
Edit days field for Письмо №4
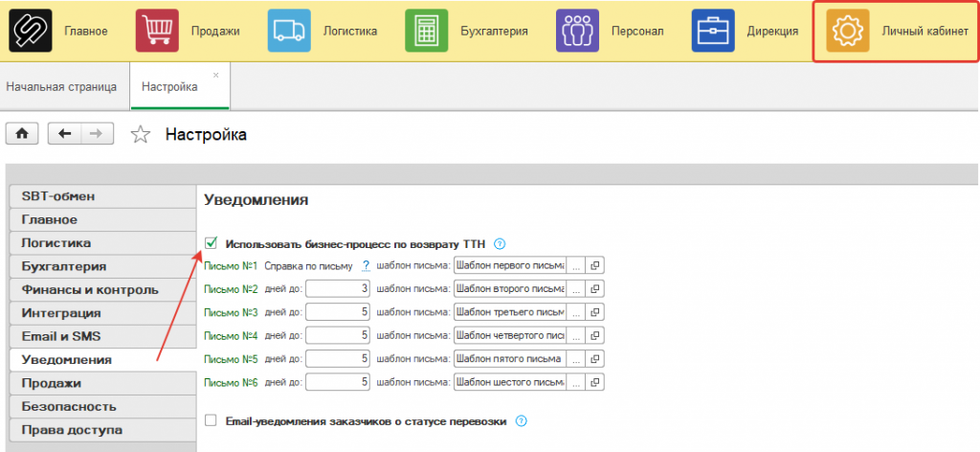coord(338,335)
